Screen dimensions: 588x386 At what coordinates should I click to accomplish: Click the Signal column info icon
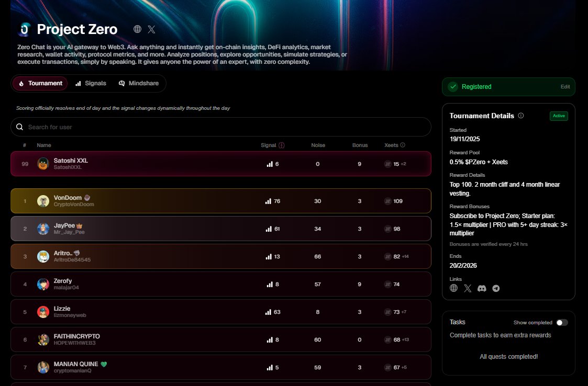[x=281, y=145]
